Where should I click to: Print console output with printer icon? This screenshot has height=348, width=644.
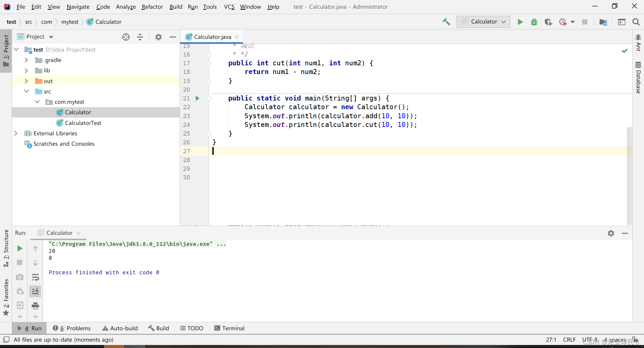(x=35, y=305)
